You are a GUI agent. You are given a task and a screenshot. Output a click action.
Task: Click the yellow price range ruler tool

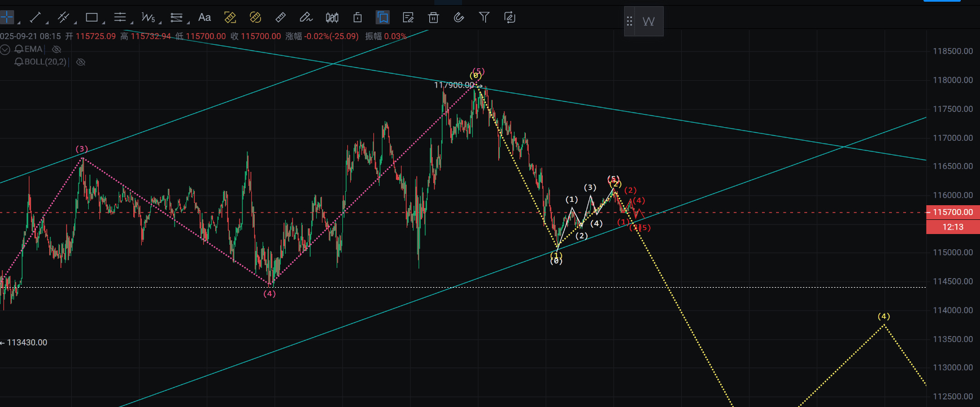230,18
